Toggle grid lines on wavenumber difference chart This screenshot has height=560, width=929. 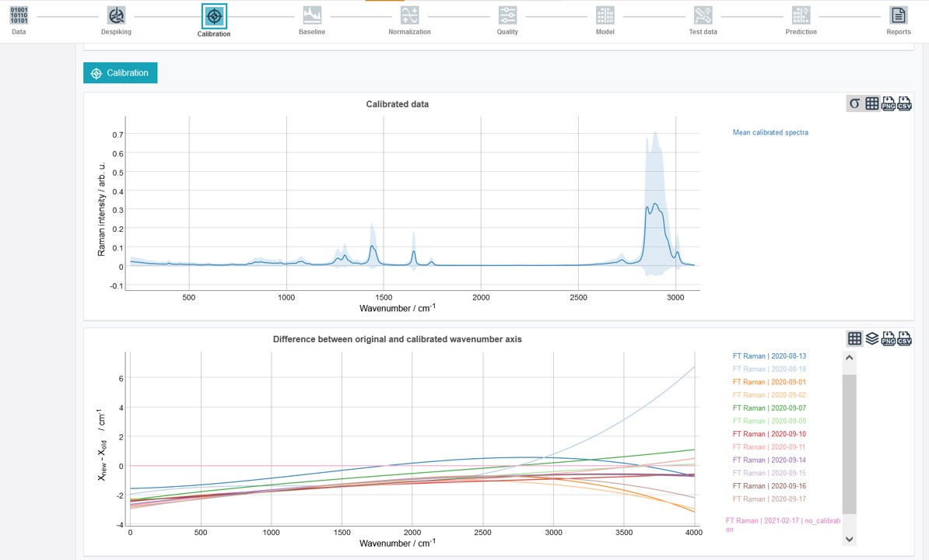(854, 338)
